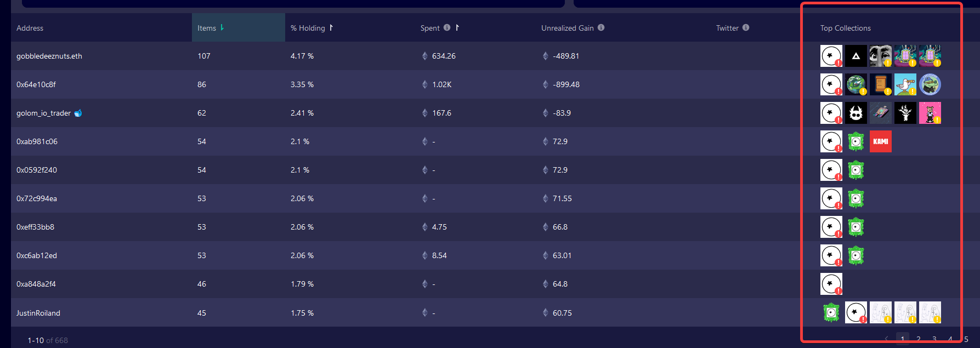The height and width of the screenshot is (348, 980).
Task: Open white circle collection in 0xeff33bb8 row
Action: click(831, 227)
